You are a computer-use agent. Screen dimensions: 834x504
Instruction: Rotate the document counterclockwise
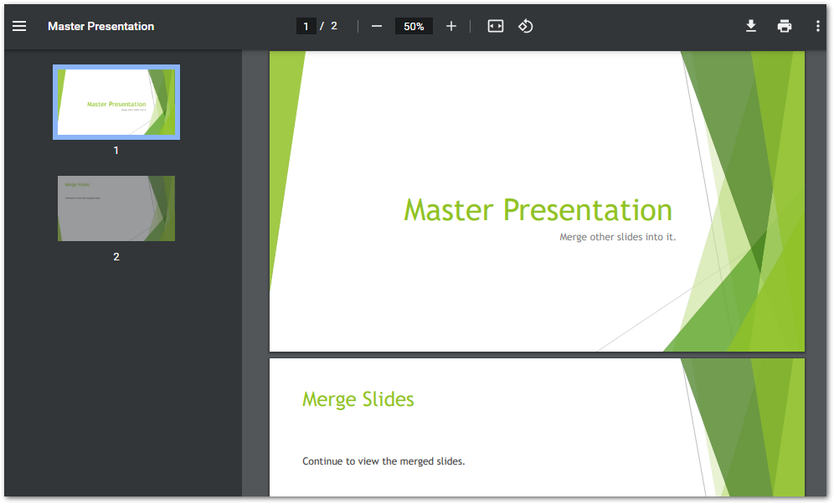pyautogui.click(x=526, y=26)
